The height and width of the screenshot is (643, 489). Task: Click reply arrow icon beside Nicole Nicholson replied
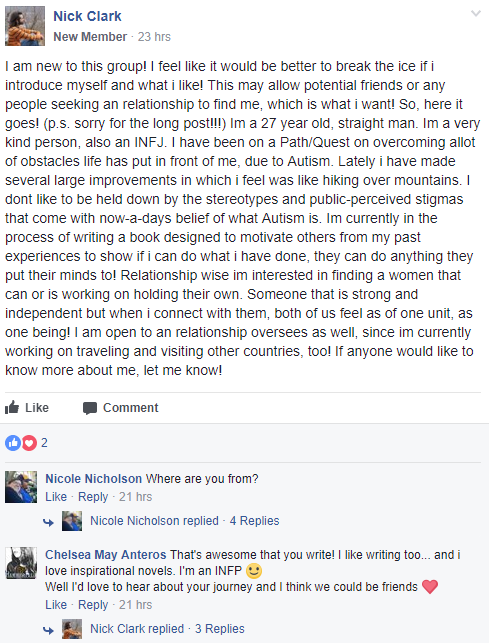coord(48,522)
